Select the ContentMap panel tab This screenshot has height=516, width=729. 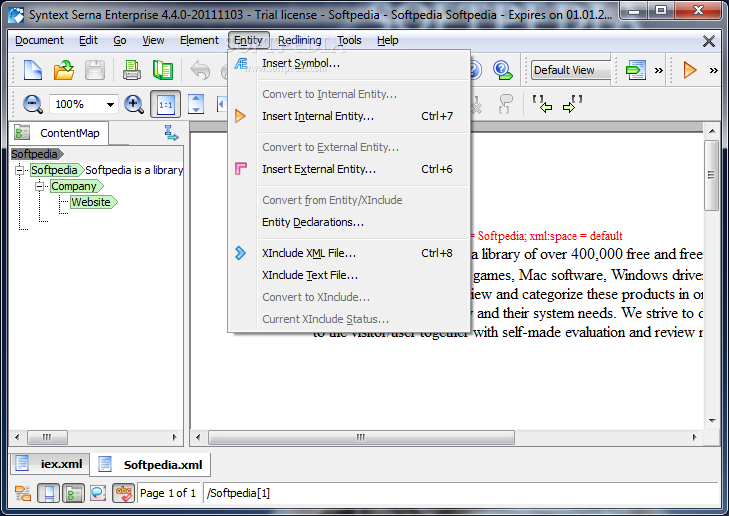[59, 133]
